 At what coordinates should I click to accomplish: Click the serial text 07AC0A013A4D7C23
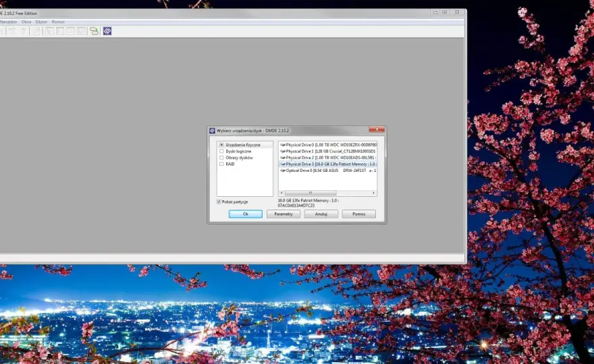296,206
